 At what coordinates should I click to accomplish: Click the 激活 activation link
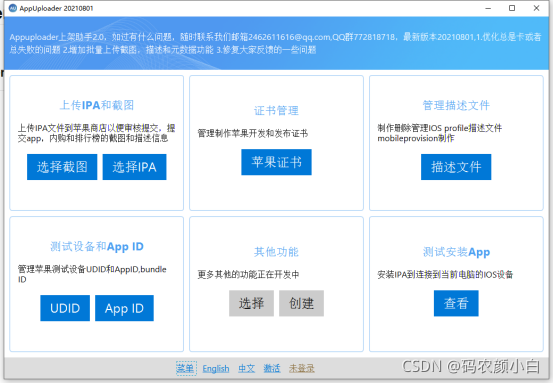272,369
